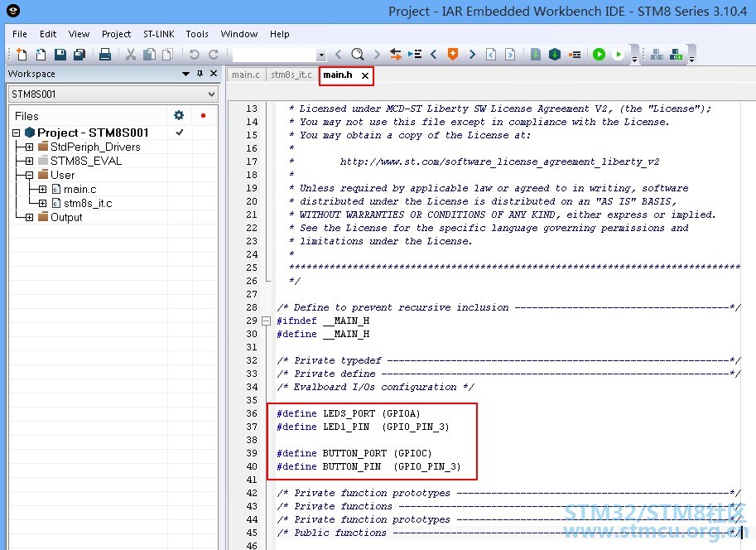This screenshot has height=550, width=756.
Task: Click the Open file toolbar icon
Action: point(41,54)
